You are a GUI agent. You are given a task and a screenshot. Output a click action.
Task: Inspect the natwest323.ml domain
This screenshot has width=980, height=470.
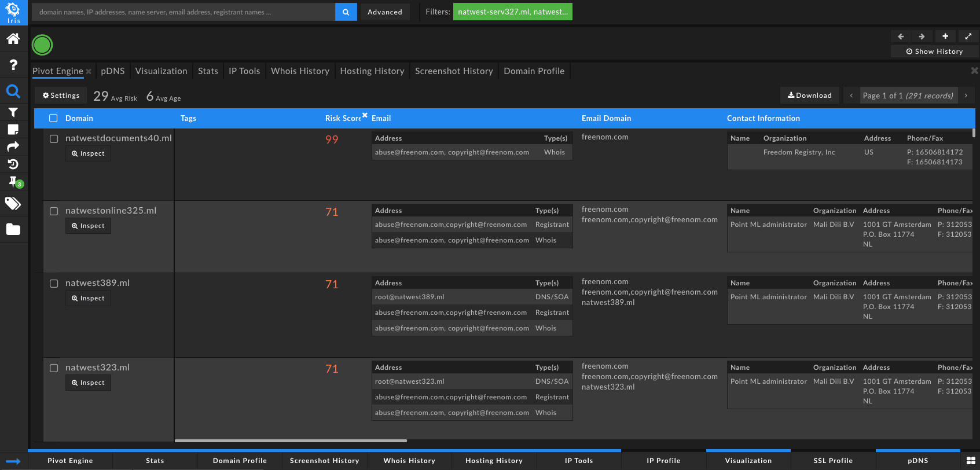(x=88, y=383)
